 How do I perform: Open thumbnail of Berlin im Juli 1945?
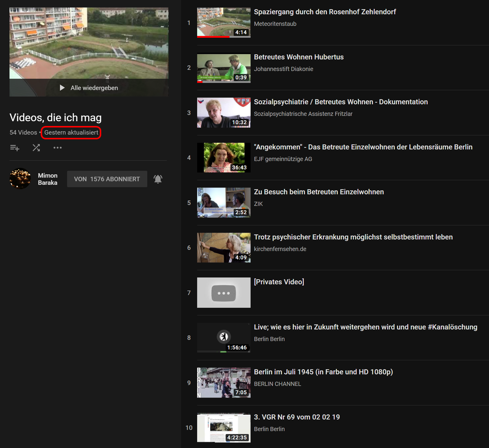224,383
